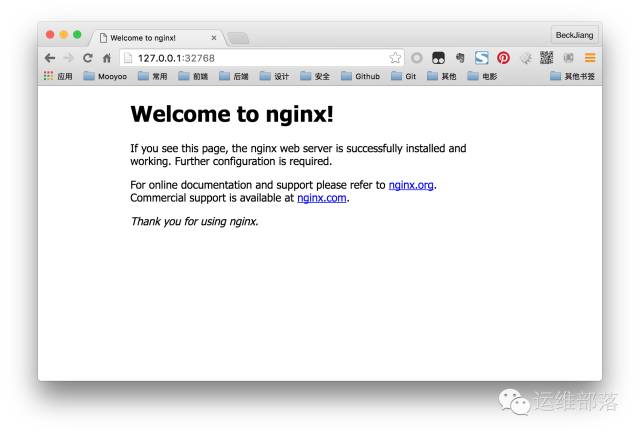
Task: Open the apps grid shortcut 应用
Action: point(58,76)
